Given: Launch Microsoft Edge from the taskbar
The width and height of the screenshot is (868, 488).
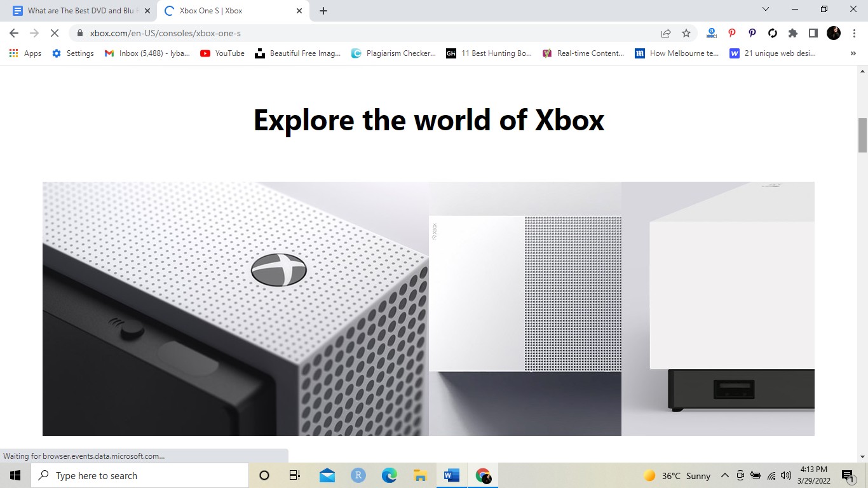Looking at the screenshot, I should click(x=390, y=475).
